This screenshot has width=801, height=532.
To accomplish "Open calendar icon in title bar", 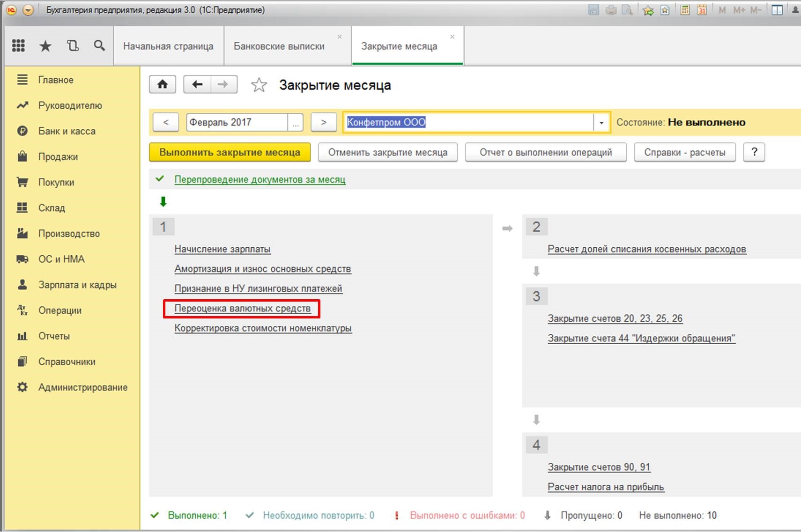I will (702, 10).
